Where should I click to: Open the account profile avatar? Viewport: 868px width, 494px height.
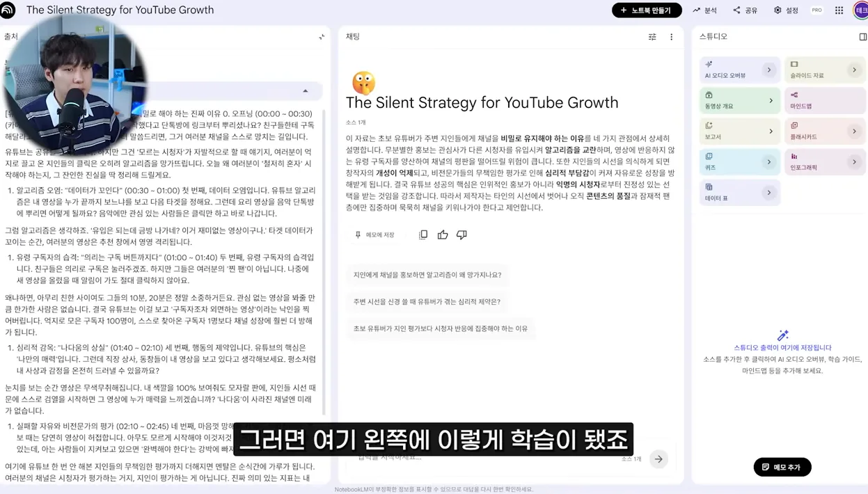pos(861,10)
